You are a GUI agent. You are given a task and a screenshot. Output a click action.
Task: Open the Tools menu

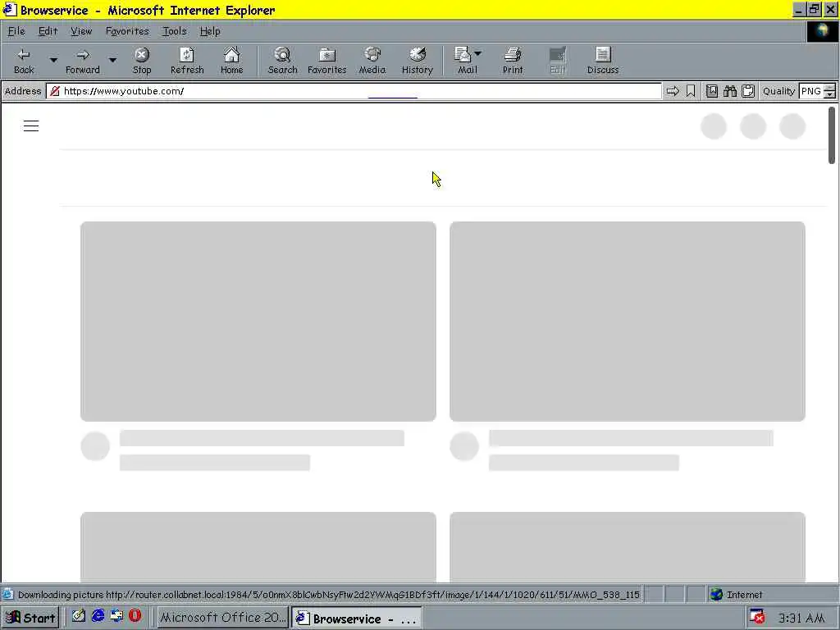tap(174, 32)
